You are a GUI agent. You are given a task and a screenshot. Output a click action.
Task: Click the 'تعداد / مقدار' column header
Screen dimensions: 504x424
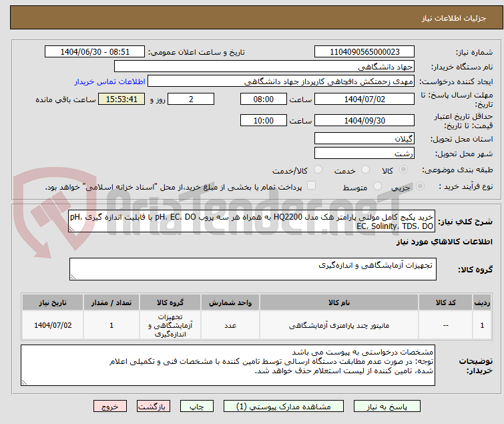click(111, 302)
